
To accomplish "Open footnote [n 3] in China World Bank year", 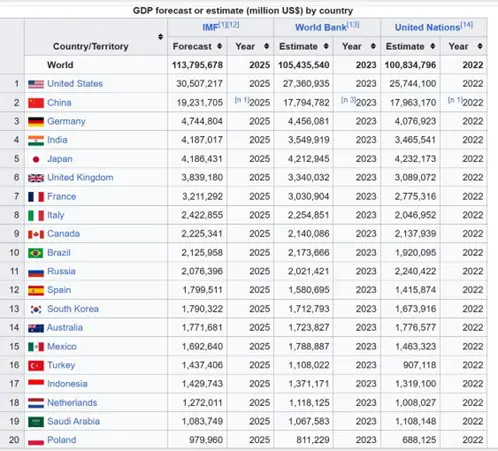I will [x=349, y=100].
